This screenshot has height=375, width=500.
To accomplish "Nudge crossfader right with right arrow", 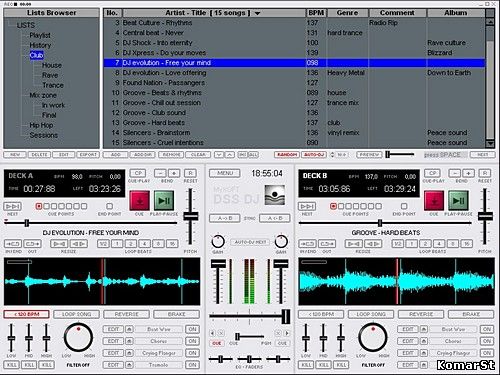I will pos(287,333).
